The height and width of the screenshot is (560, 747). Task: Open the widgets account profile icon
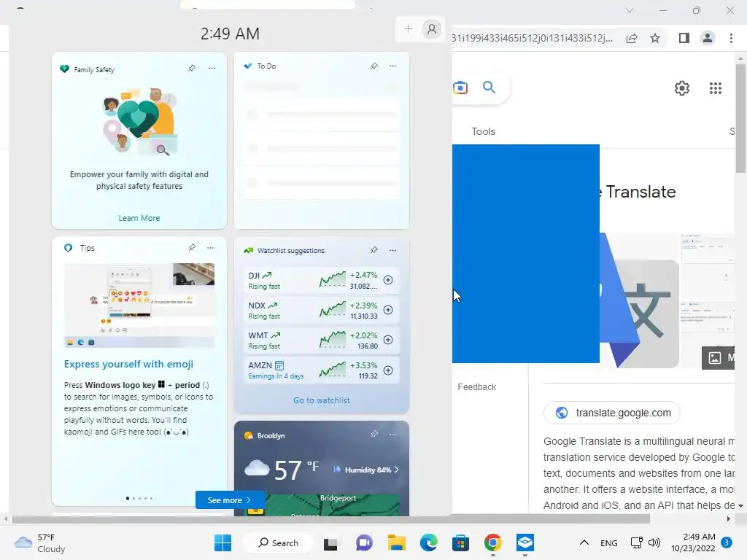point(432,29)
